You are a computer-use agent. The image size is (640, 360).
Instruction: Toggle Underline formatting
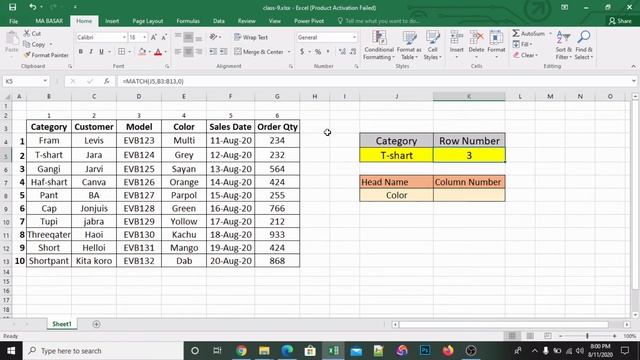click(101, 52)
